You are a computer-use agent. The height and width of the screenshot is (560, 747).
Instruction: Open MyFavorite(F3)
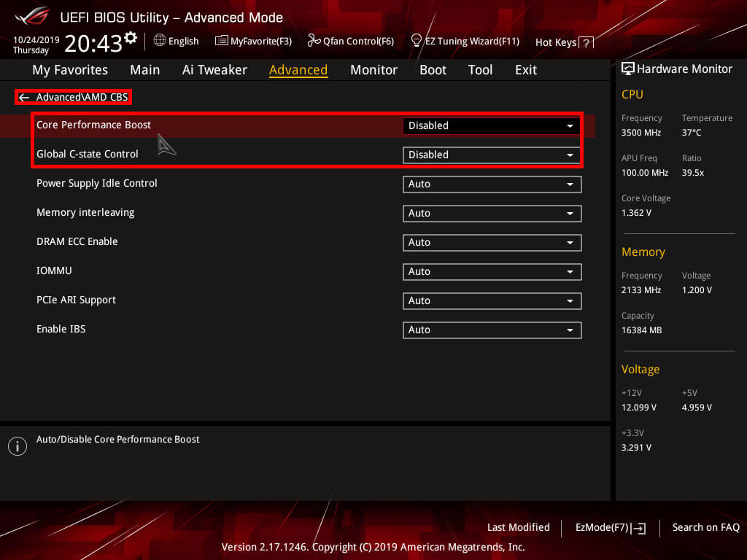click(261, 42)
